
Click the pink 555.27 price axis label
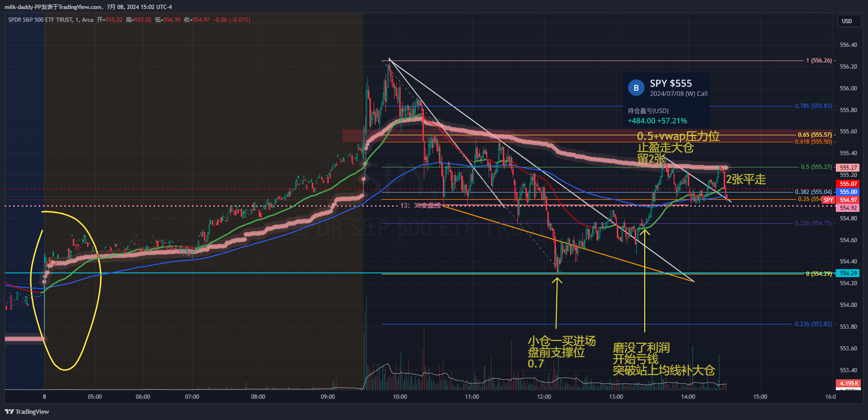tap(848, 167)
